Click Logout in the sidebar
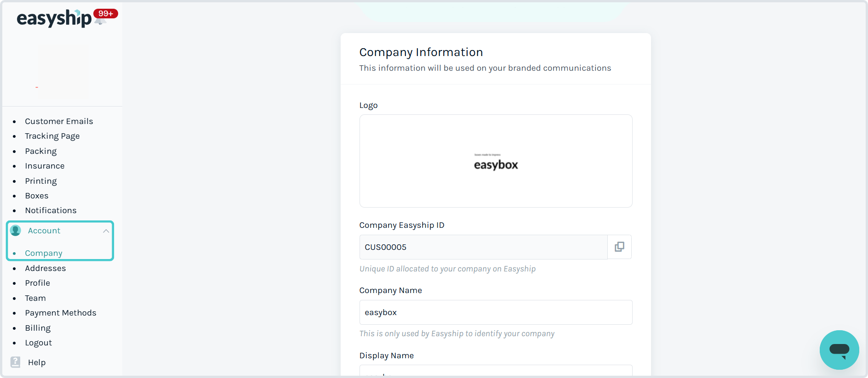This screenshot has height=378, width=868. 39,343
